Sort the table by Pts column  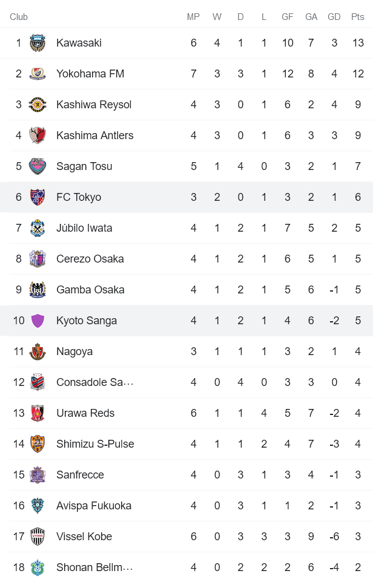[357, 17]
